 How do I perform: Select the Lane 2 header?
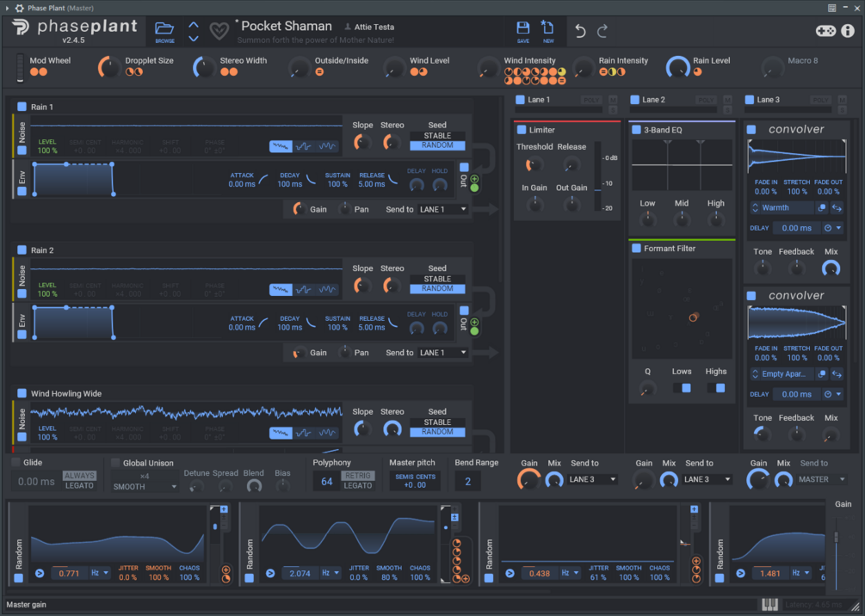click(653, 100)
